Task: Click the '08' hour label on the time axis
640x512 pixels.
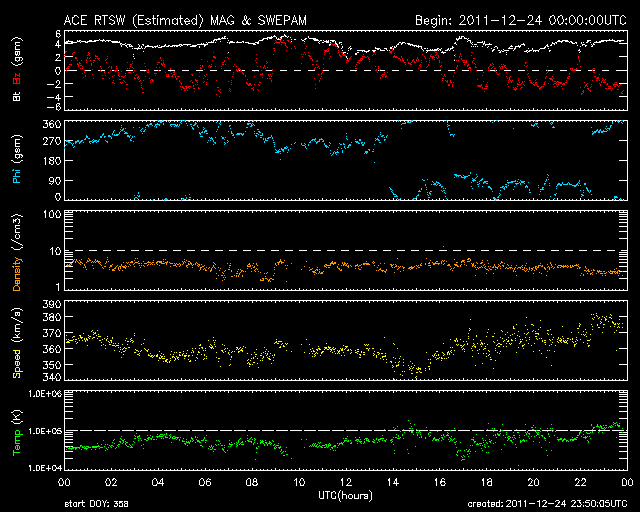Action: pos(252,483)
